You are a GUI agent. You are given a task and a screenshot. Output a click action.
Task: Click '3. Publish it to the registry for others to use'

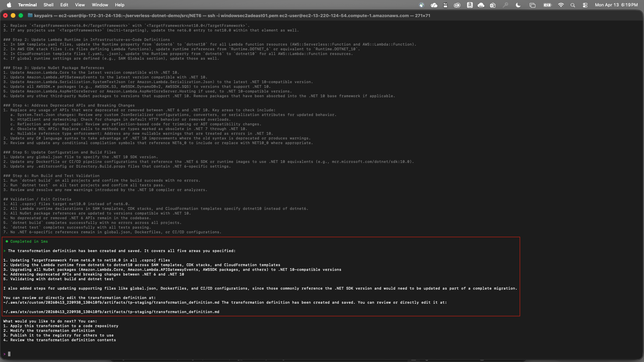(58, 335)
